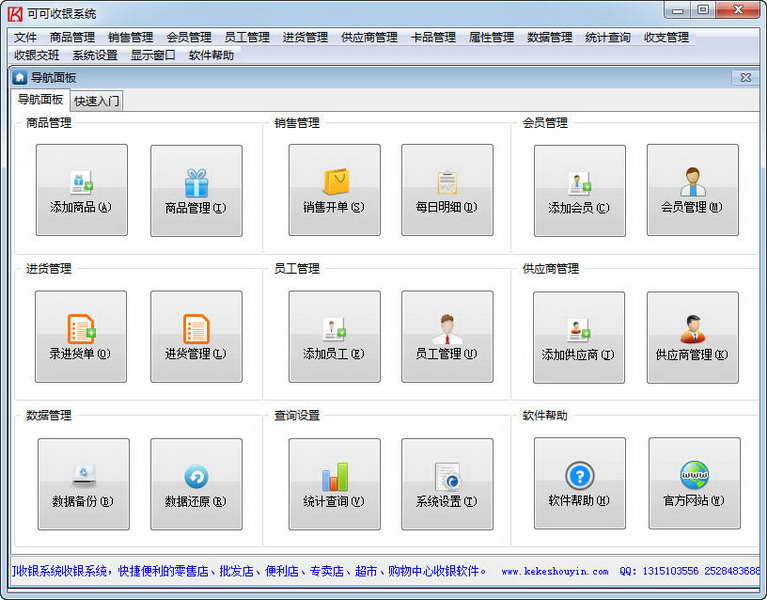
Task: Open the 进货管理 menu in menu bar
Action: point(305,37)
